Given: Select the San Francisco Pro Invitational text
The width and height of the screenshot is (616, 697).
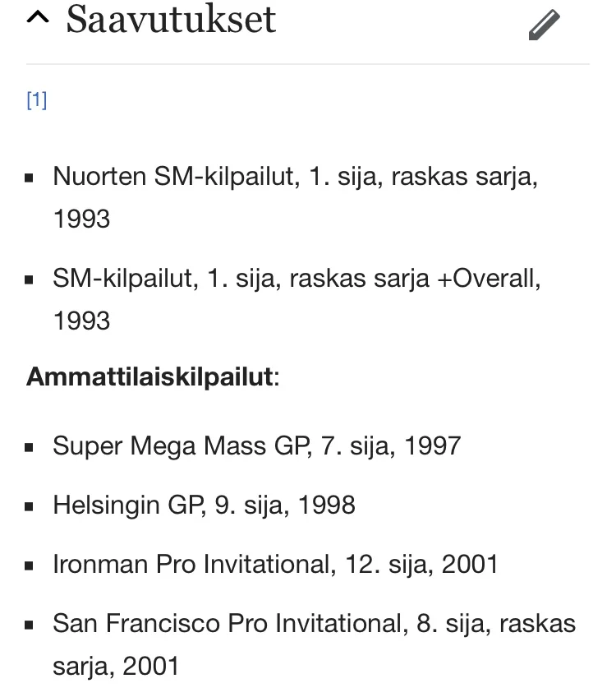Looking at the screenshot, I should coord(228,623).
